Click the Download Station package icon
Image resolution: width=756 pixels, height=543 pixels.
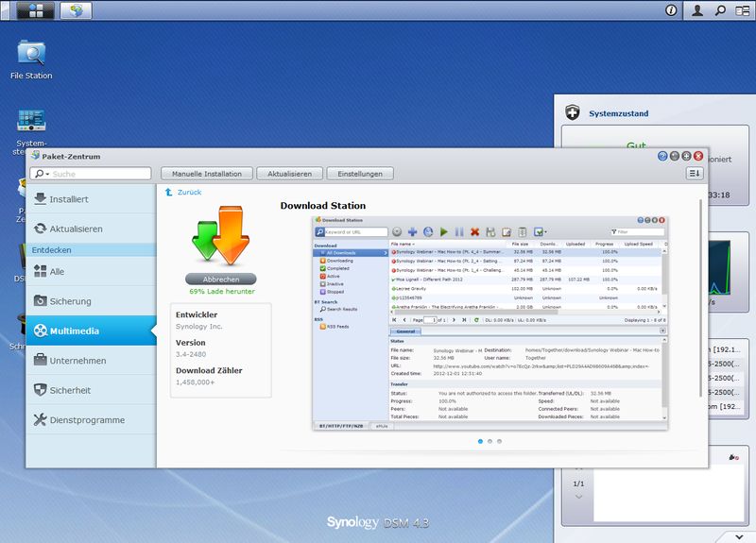click(x=220, y=235)
